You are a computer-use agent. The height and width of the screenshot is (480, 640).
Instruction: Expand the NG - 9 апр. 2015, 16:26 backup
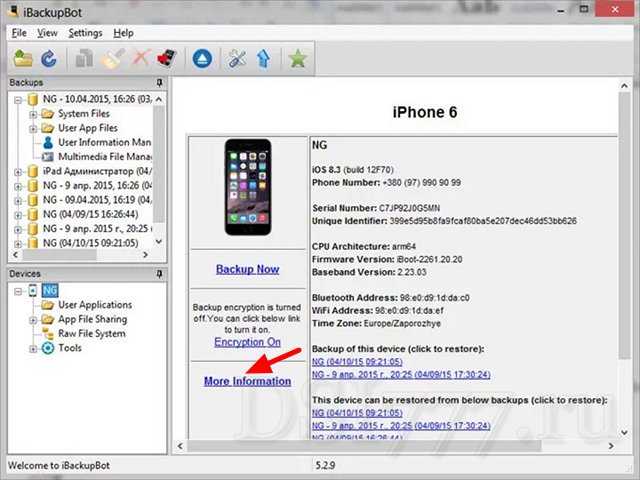click(x=18, y=186)
